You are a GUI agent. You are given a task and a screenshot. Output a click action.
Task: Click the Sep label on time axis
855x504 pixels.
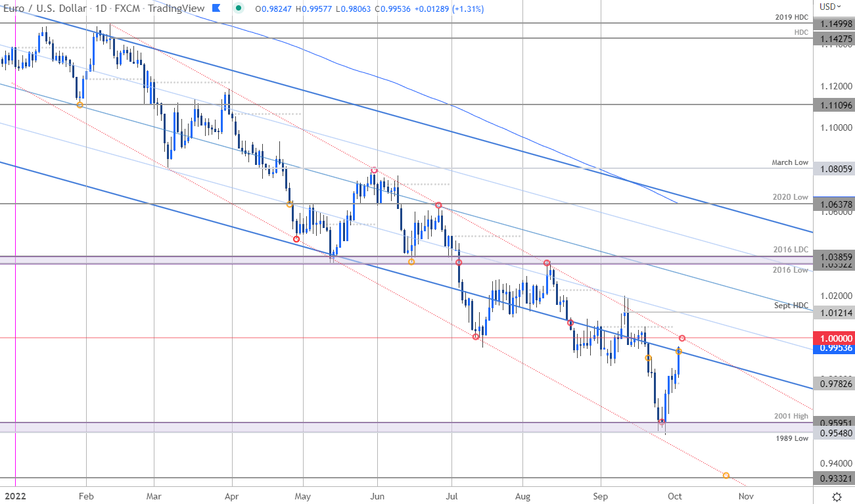[x=600, y=495]
